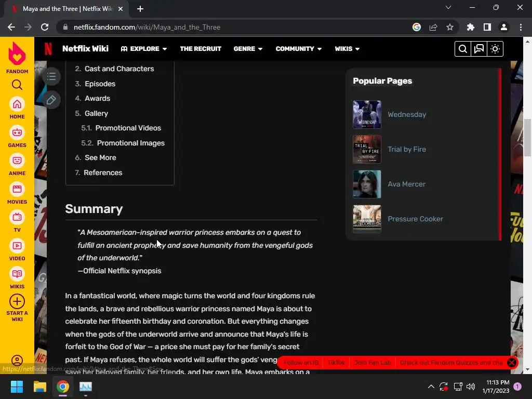Open the user profile icon in sidebar
This screenshot has height=399, width=532.
[x=17, y=361]
